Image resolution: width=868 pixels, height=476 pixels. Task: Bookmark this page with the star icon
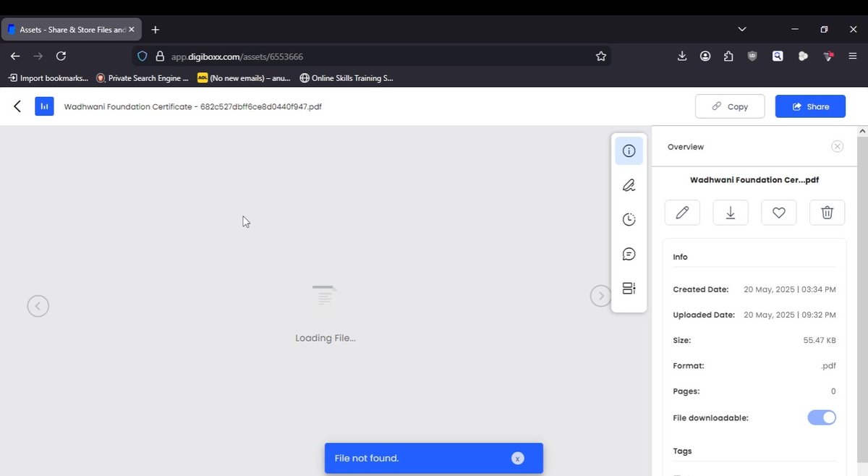pos(600,56)
